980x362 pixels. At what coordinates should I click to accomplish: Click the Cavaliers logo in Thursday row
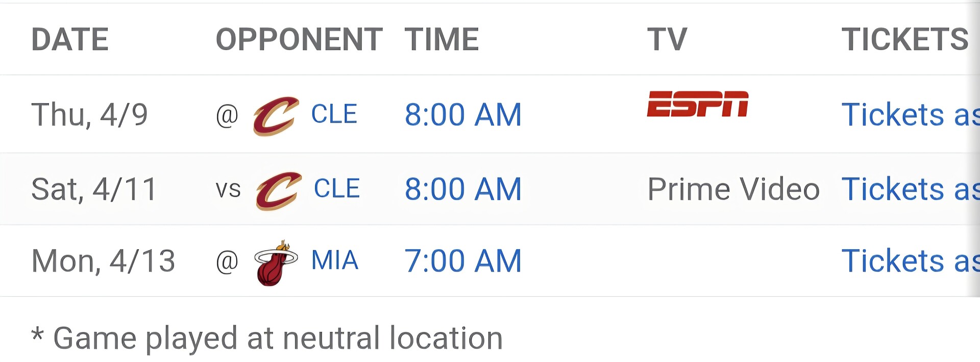[276, 115]
